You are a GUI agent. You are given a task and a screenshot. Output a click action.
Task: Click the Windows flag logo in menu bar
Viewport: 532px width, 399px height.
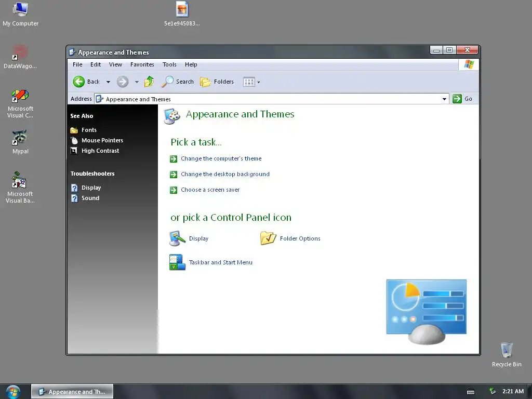click(469, 64)
